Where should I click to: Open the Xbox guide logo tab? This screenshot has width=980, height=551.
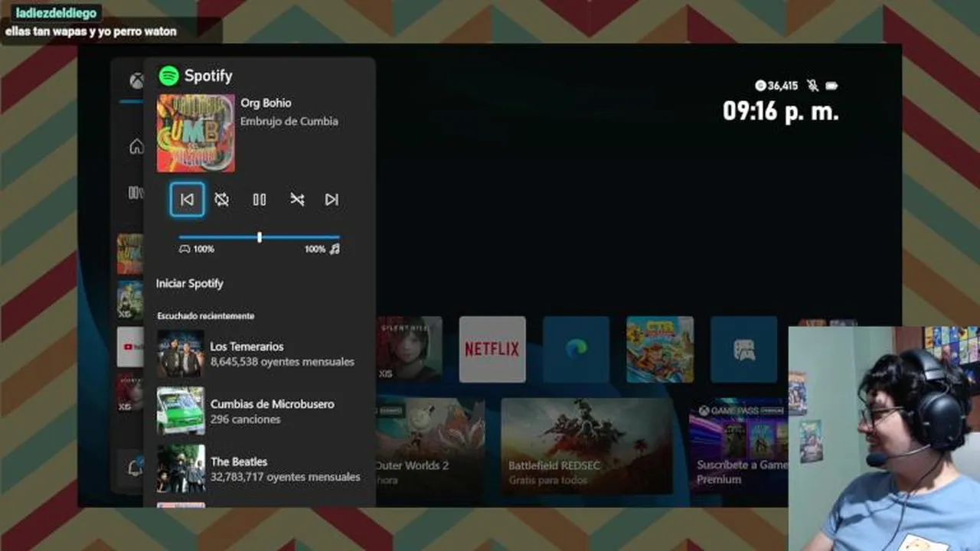pyautogui.click(x=136, y=80)
